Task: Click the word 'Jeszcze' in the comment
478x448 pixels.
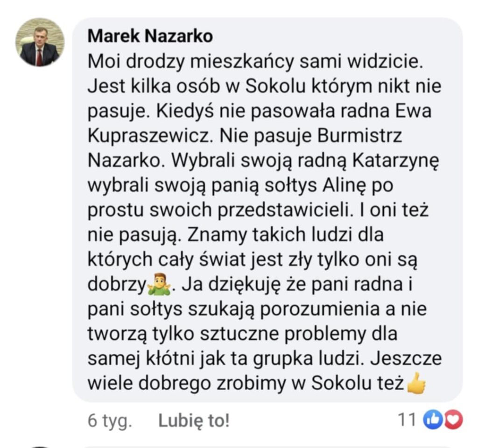Action: click(x=406, y=358)
